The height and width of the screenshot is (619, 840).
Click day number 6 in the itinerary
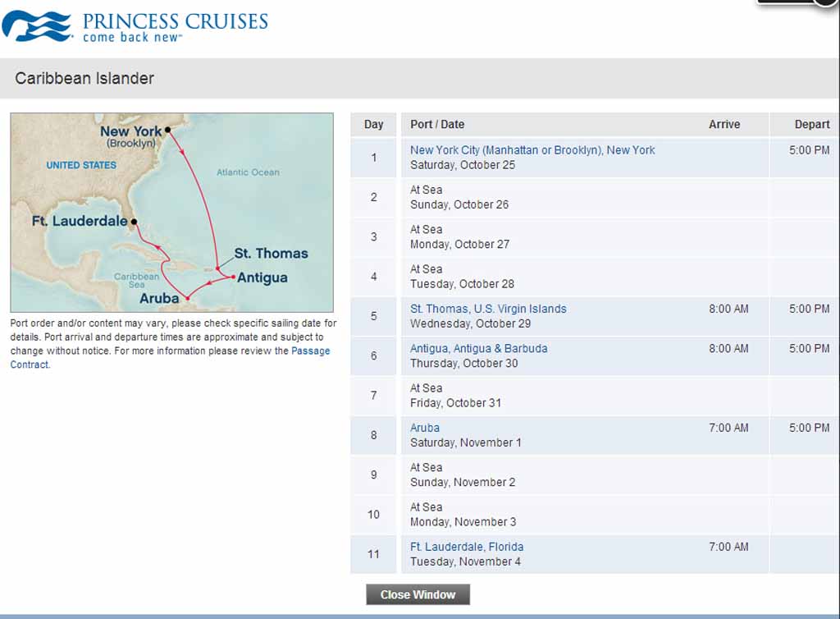coord(373,355)
